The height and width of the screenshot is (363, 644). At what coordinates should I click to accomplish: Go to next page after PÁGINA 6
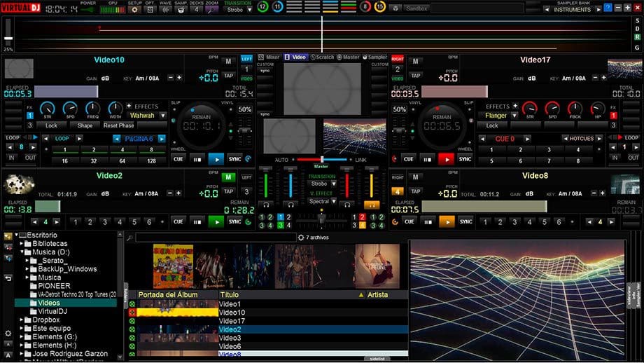click(162, 139)
